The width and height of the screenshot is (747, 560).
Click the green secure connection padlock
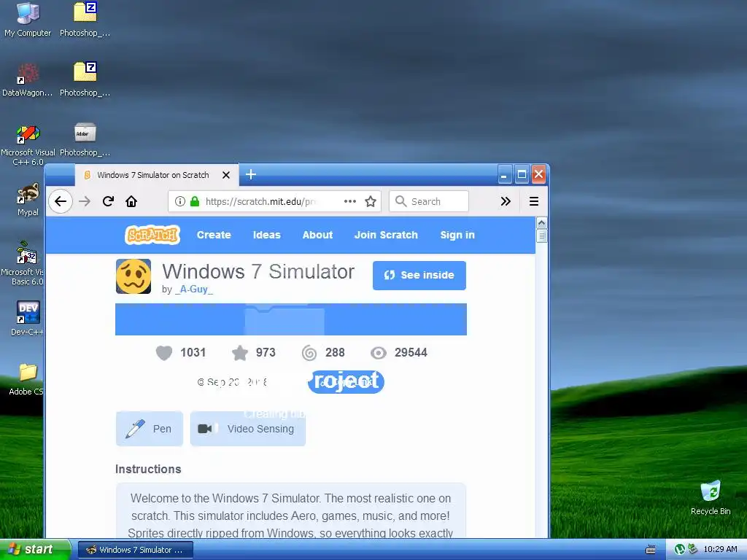click(x=194, y=201)
